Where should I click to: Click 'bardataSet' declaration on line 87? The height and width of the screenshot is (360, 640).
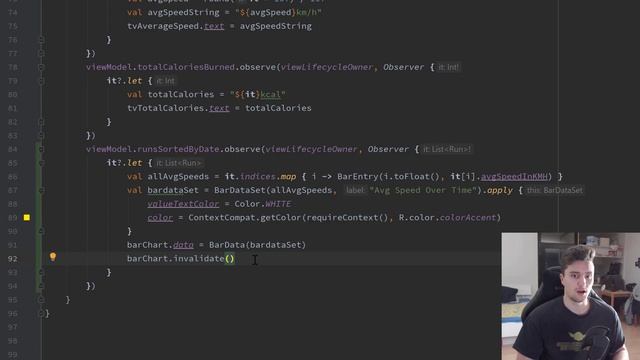point(173,190)
